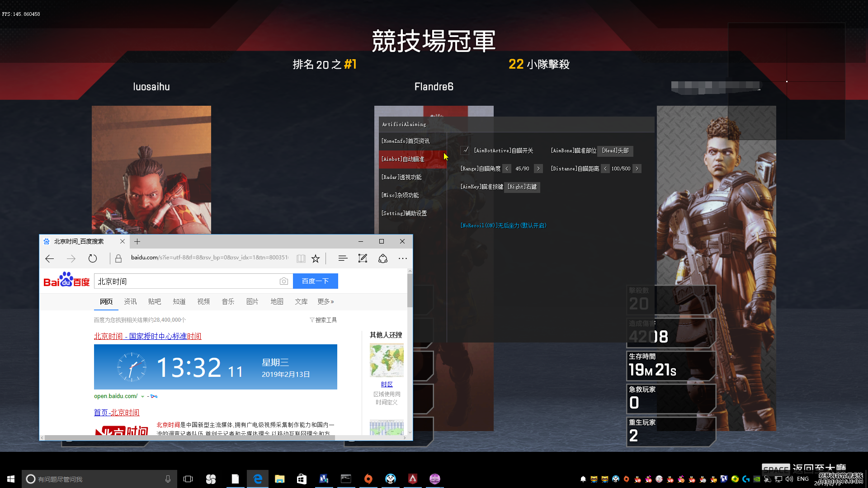Click the site lock icon in Edge
This screenshot has height=488, width=868.
point(118,258)
